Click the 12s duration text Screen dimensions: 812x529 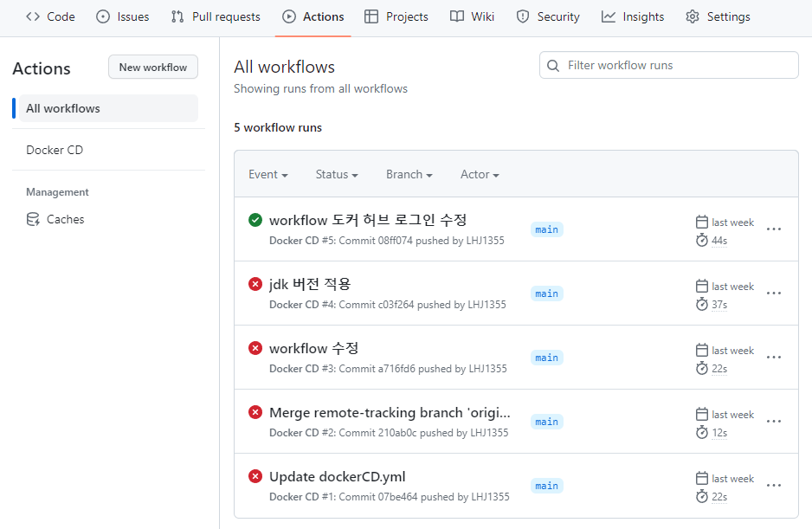[719, 433]
